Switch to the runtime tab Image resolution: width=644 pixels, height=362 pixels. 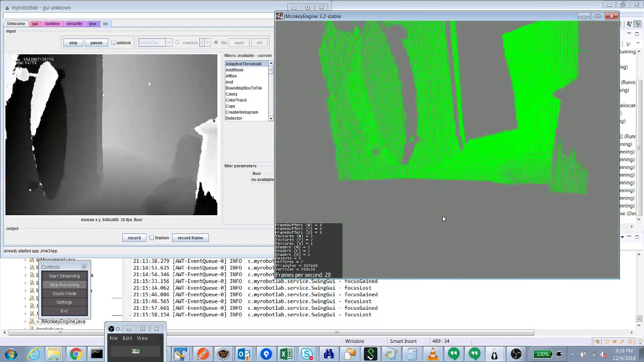coord(52,24)
